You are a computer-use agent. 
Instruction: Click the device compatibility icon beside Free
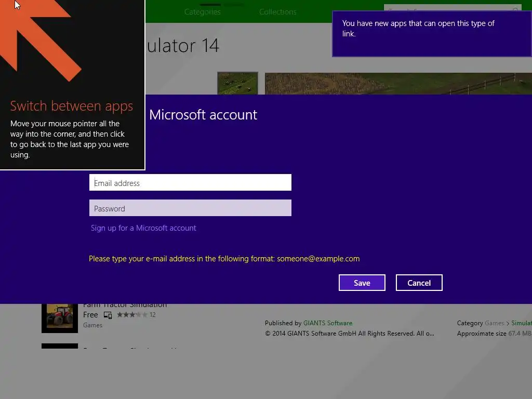[108, 315]
